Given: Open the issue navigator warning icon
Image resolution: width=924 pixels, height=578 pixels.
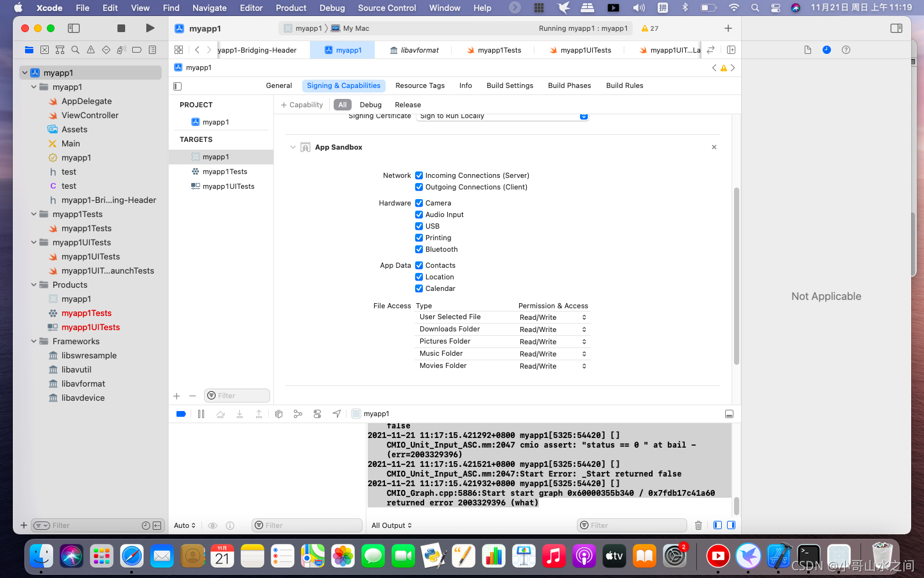Looking at the screenshot, I should [x=90, y=49].
